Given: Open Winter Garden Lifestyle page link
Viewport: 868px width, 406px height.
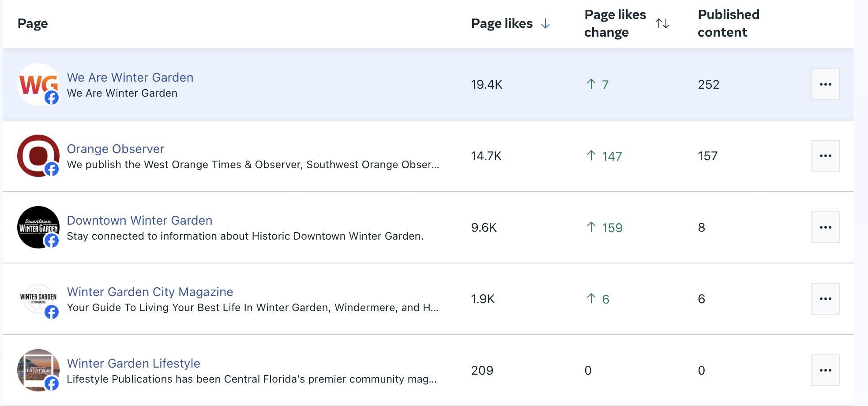Looking at the screenshot, I should [133, 363].
